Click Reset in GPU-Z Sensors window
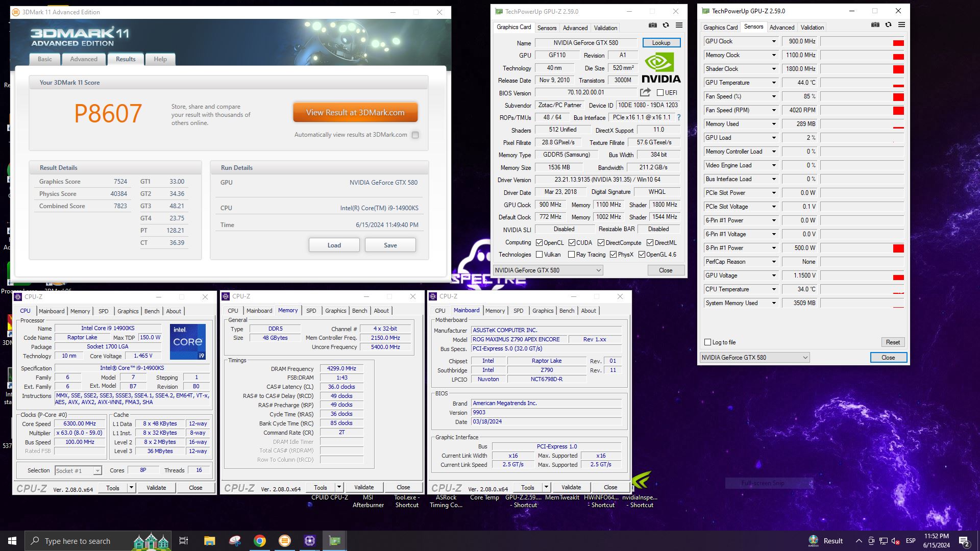The height and width of the screenshot is (551, 980). [893, 342]
